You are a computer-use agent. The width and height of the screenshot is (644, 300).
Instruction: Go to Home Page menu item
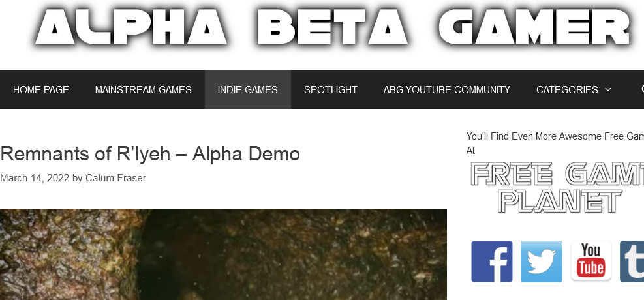point(41,89)
